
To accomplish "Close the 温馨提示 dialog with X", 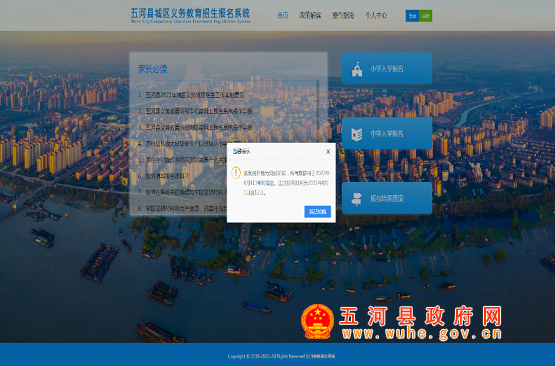I will (328, 151).
